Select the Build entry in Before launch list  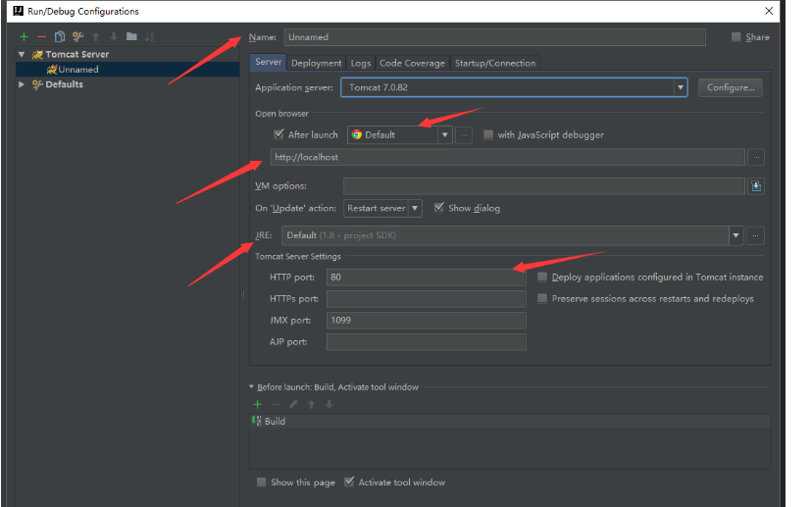coord(510,421)
